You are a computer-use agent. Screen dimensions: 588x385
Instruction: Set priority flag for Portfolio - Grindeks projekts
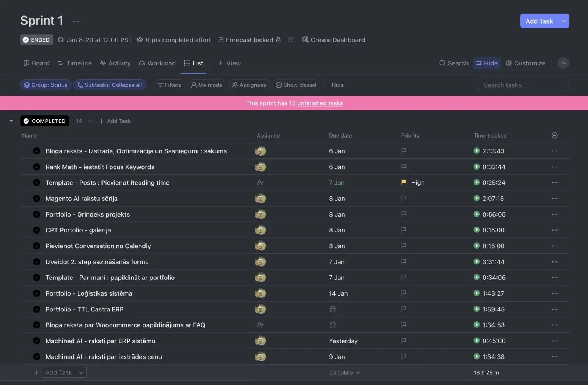click(x=404, y=214)
